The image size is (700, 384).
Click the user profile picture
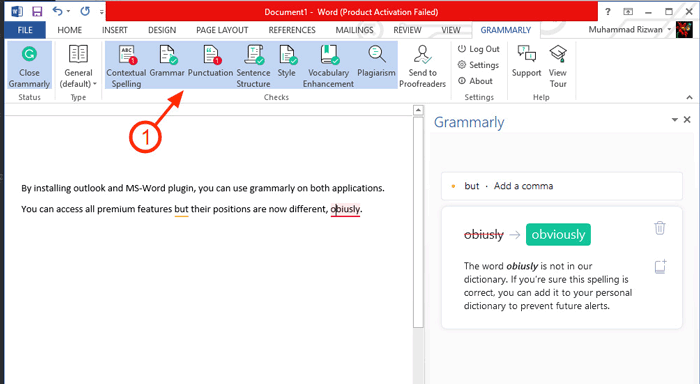pos(684,30)
